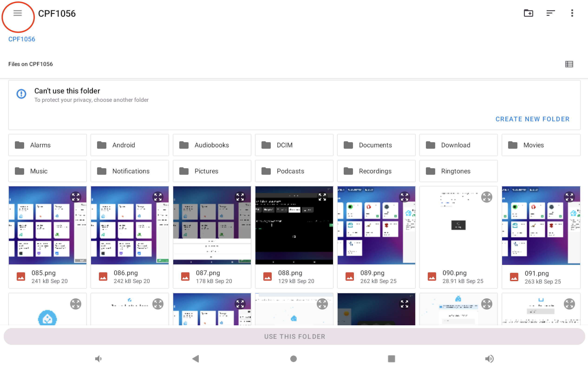Tap the volume up button
Viewport: 588px width, 369px height.
pos(489,359)
